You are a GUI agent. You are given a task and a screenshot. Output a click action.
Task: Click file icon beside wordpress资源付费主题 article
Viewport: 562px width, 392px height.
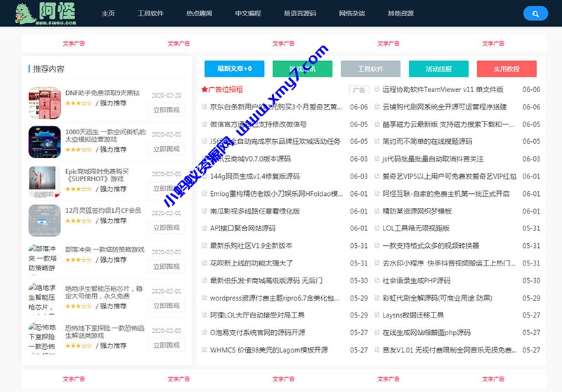tap(204, 297)
